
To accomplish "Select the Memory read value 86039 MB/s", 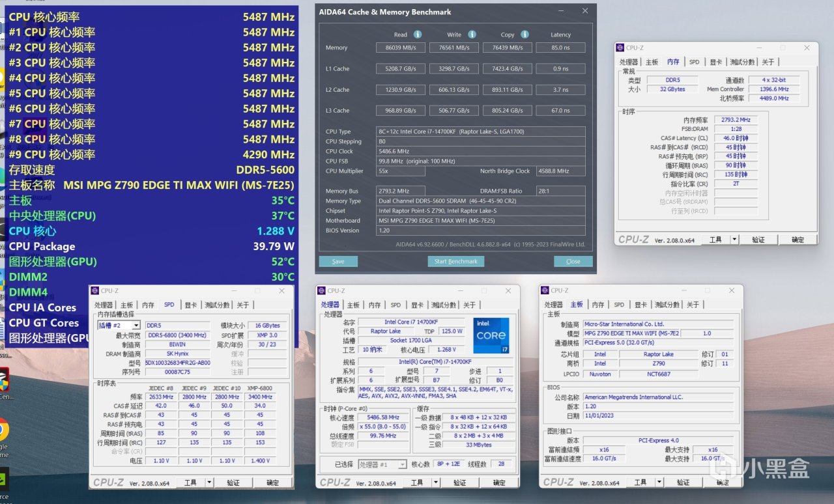I will point(401,48).
